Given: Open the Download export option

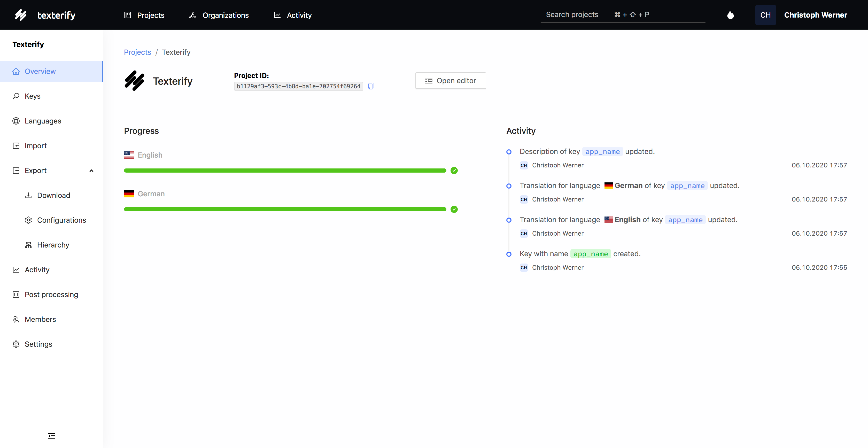Looking at the screenshot, I should 53,196.
